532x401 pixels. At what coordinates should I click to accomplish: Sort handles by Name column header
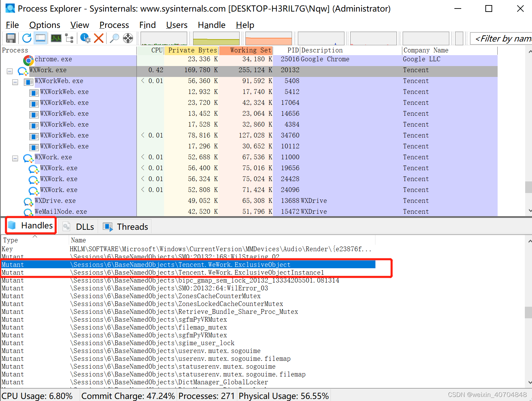[x=222, y=240]
